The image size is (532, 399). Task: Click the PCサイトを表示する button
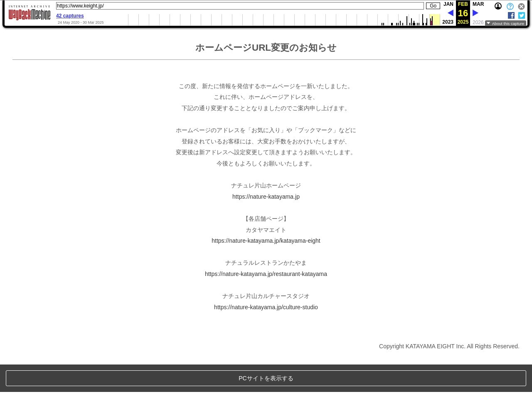[266, 378]
